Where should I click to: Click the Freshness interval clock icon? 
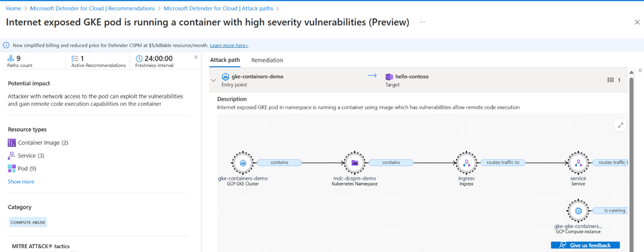point(139,58)
